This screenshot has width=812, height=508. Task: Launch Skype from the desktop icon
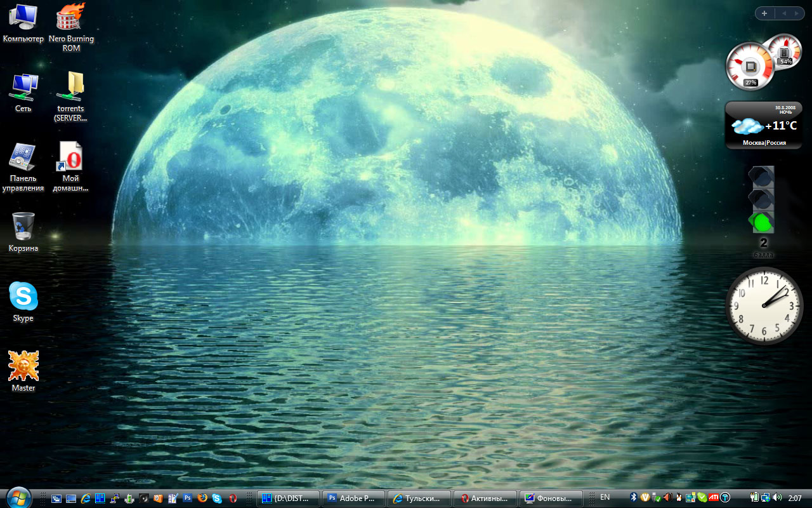tap(23, 302)
